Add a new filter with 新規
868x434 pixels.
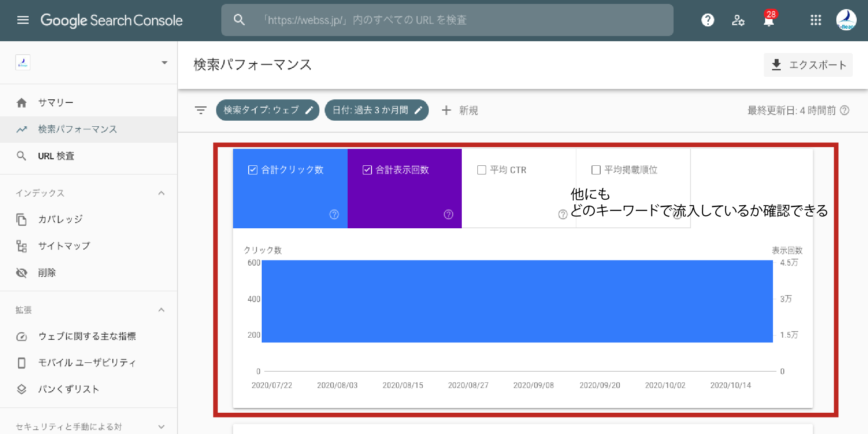tap(460, 110)
